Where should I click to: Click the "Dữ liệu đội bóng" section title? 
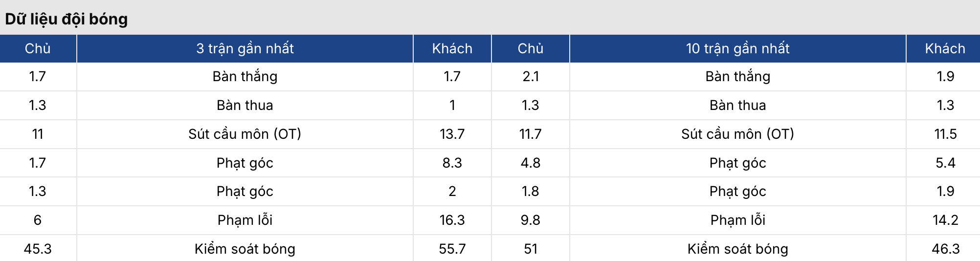(67, 19)
